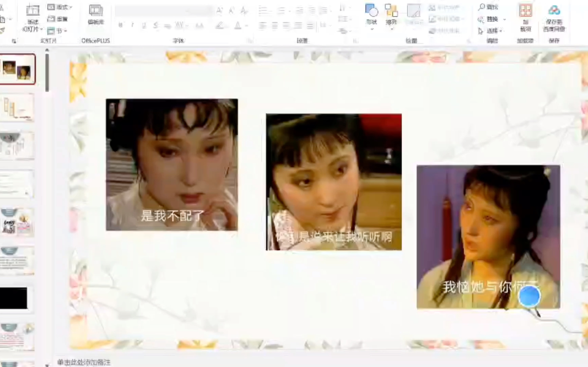Click the slide panel scroll-up arrow

[47, 50]
